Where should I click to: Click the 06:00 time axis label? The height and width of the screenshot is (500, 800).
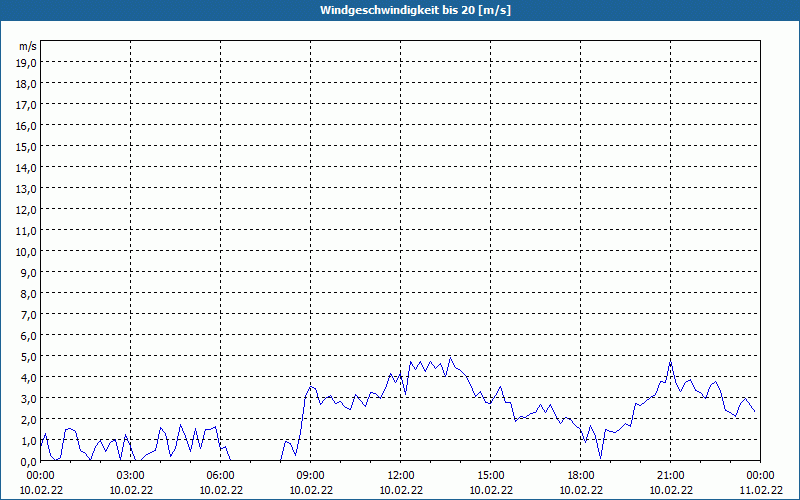tap(220, 476)
